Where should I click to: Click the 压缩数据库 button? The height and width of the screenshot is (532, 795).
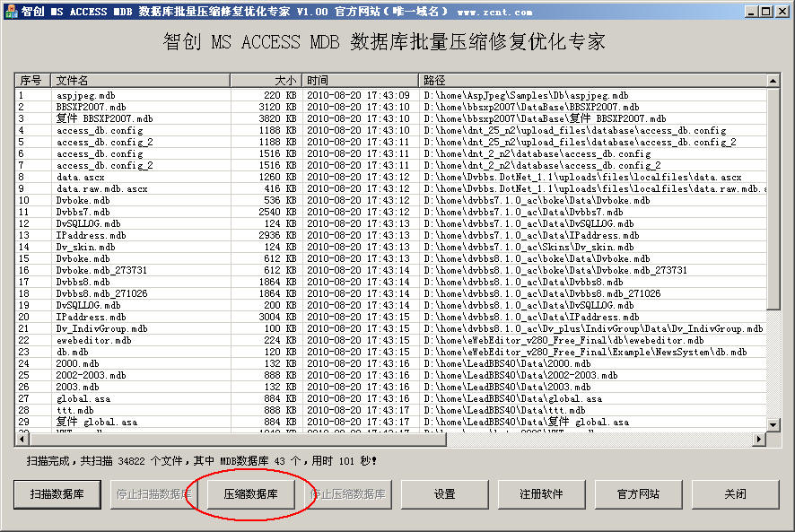coord(251,494)
